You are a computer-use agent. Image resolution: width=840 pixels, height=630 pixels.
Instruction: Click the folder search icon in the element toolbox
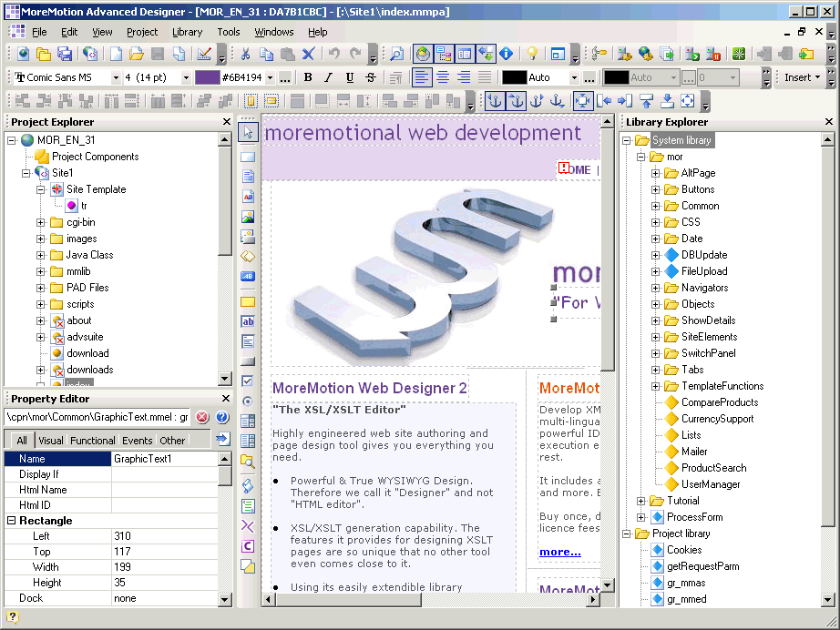tap(248, 461)
